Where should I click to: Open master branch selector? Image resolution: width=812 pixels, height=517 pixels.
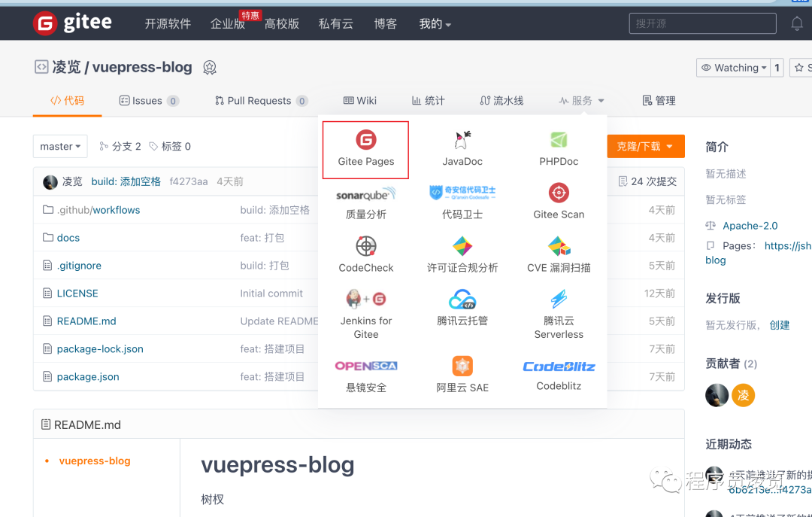pos(60,146)
